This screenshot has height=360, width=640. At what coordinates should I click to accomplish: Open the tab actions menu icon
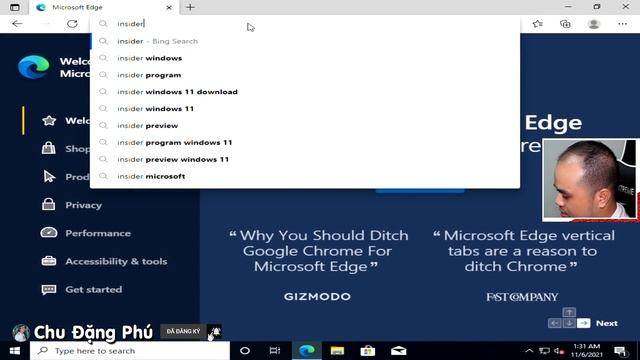14,7
